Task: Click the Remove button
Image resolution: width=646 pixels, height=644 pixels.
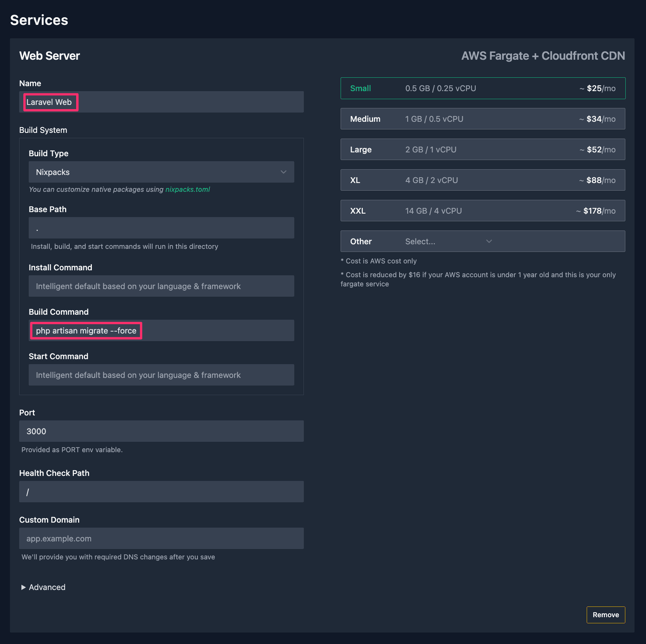Action: click(606, 615)
